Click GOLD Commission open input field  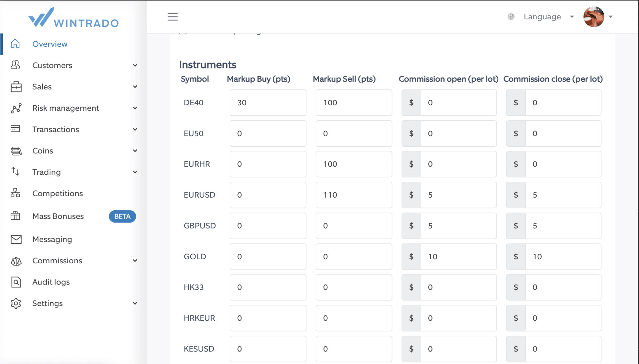[x=458, y=256]
